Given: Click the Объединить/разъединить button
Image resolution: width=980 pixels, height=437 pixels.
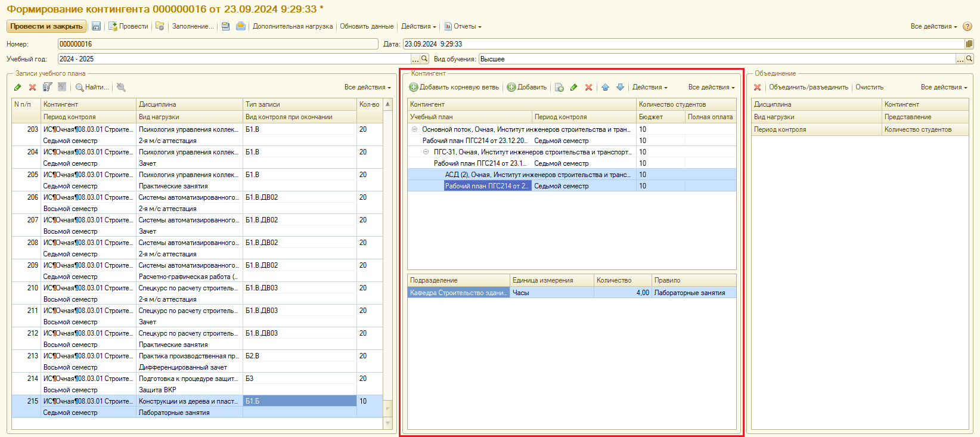Looking at the screenshot, I should [808, 87].
